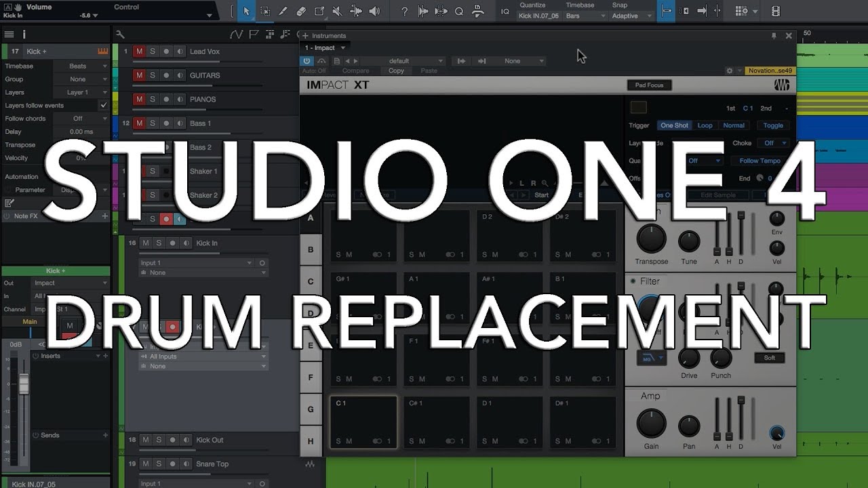Show automation curve icon above tracks

pyautogui.click(x=237, y=34)
